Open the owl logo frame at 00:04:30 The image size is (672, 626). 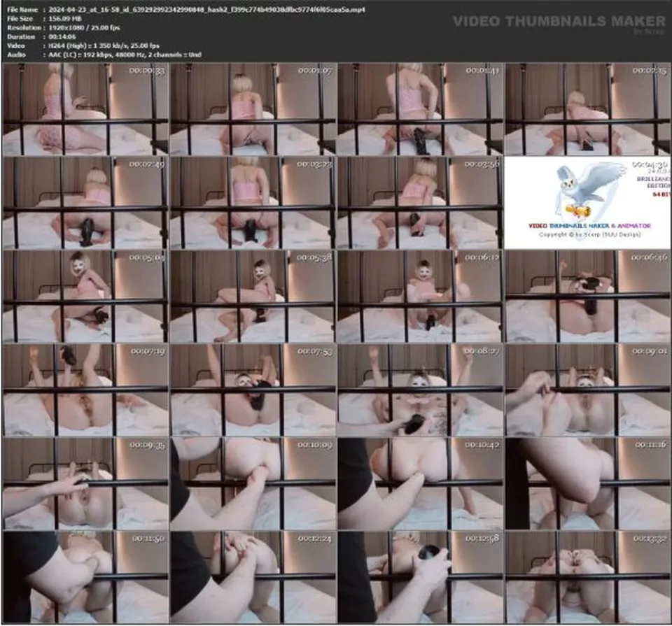coord(587,203)
